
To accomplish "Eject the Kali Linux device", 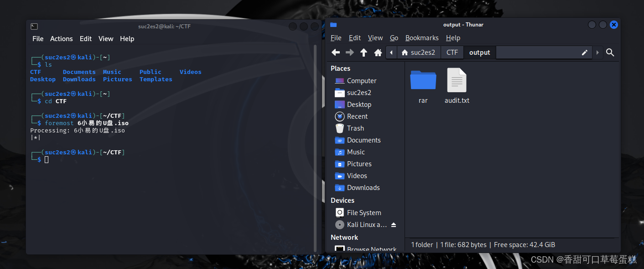I will [x=394, y=225].
